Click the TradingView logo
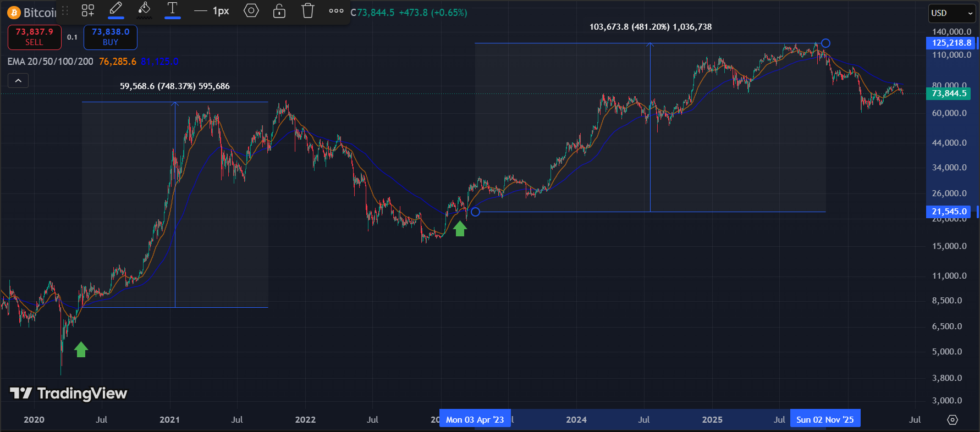The height and width of the screenshot is (432, 980). (x=69, y=394)
